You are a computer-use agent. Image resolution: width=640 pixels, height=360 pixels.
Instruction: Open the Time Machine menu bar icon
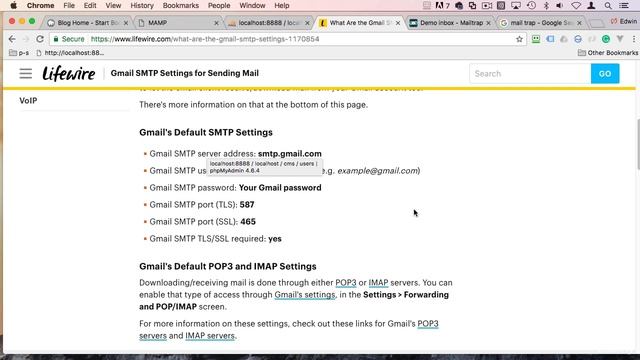(531, 6)
